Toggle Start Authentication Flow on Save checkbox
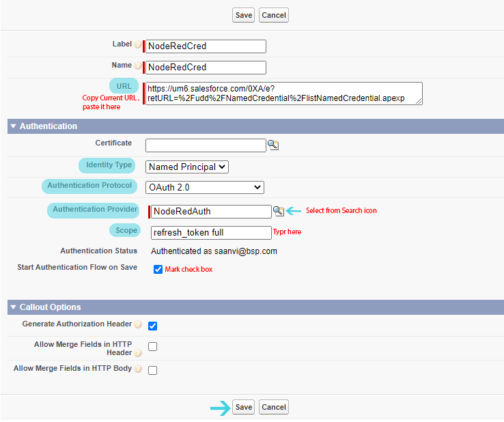The width and height of the screenshot is (504, 422). click(158, 269)
